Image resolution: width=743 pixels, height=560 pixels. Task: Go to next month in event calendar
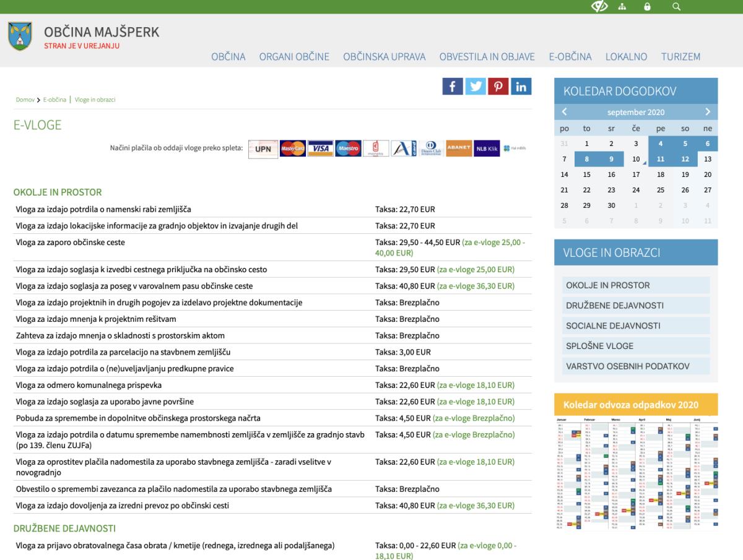(708, 112)
